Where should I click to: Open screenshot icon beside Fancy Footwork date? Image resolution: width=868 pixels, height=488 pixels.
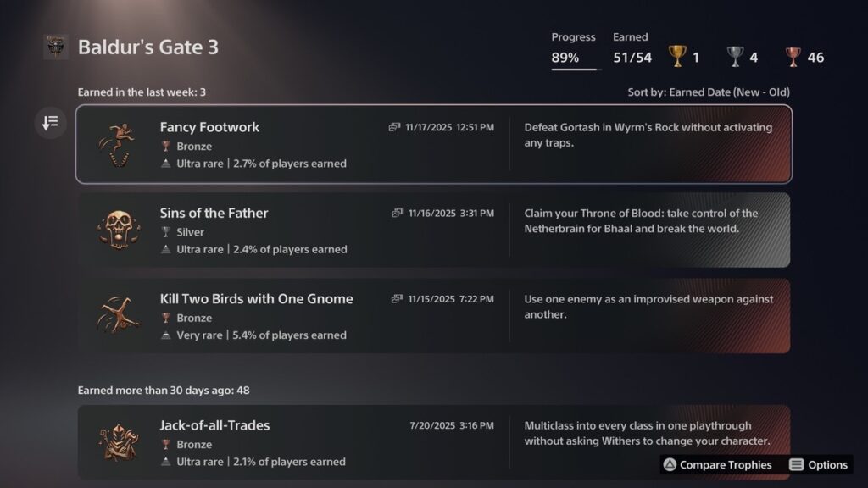394,127
